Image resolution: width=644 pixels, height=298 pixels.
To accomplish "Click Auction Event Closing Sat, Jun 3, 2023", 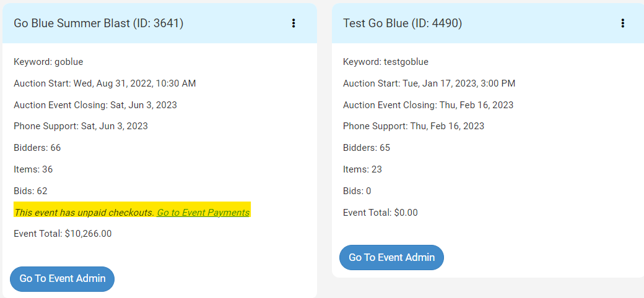I will [x=95, y=105].
